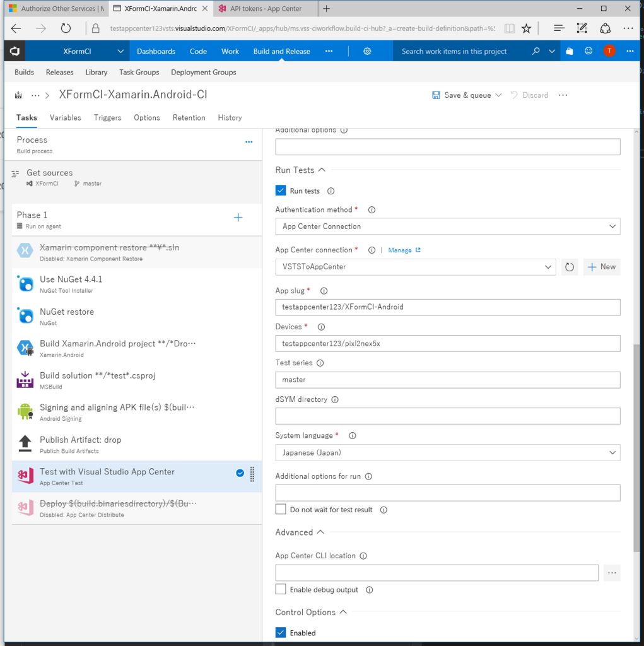Open the settings gear icon
Viewport: 644px width, 646px height.
367,51
